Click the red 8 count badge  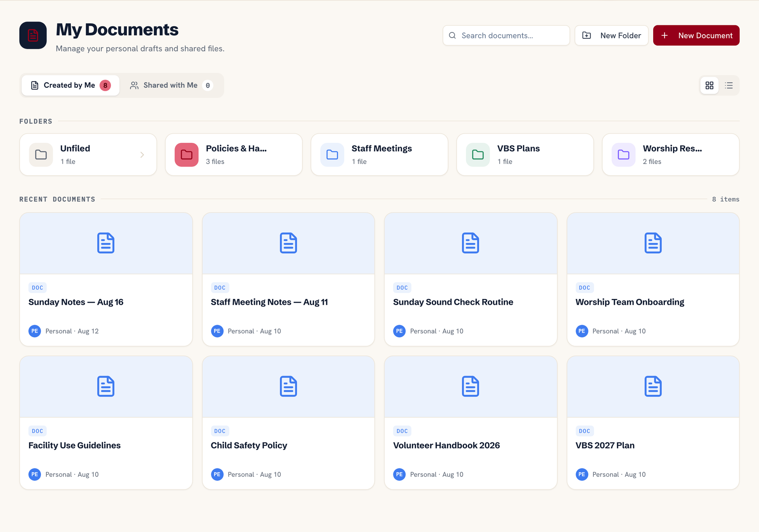[x=105, y=86]
